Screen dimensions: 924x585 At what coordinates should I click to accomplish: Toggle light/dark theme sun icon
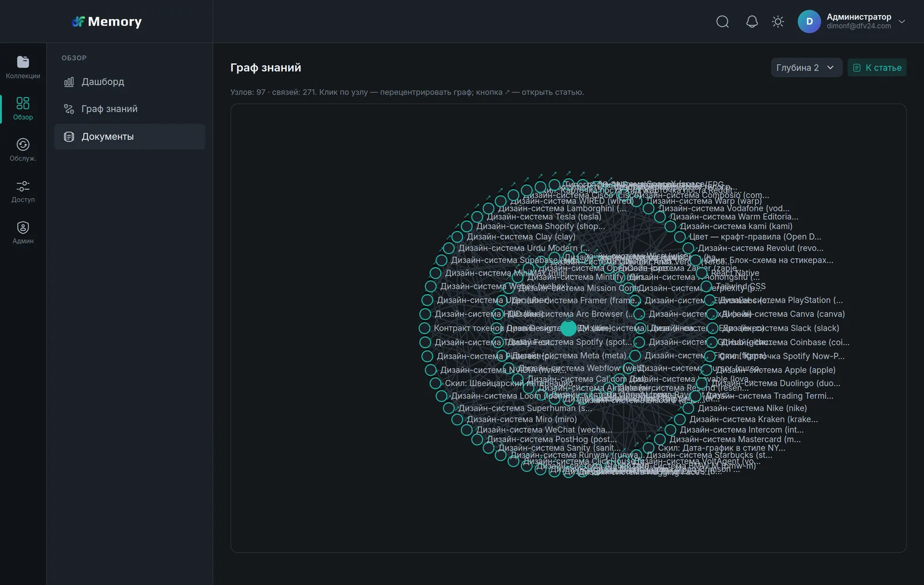(778, 22)
